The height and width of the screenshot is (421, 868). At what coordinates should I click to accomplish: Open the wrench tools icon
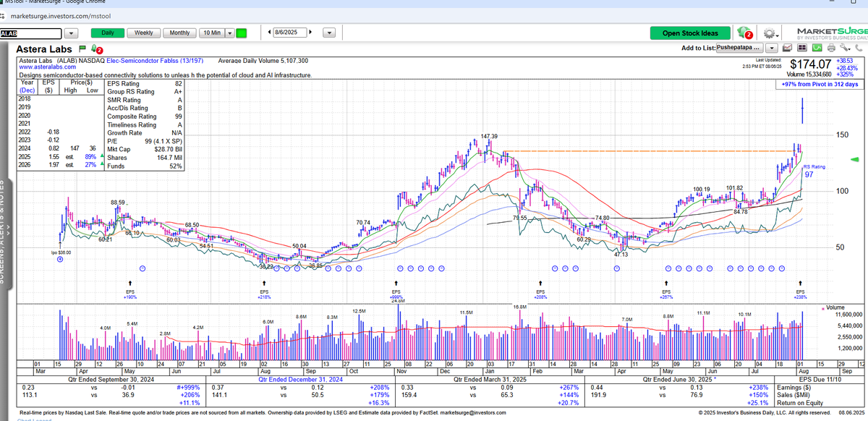click(x=845, y=48)
